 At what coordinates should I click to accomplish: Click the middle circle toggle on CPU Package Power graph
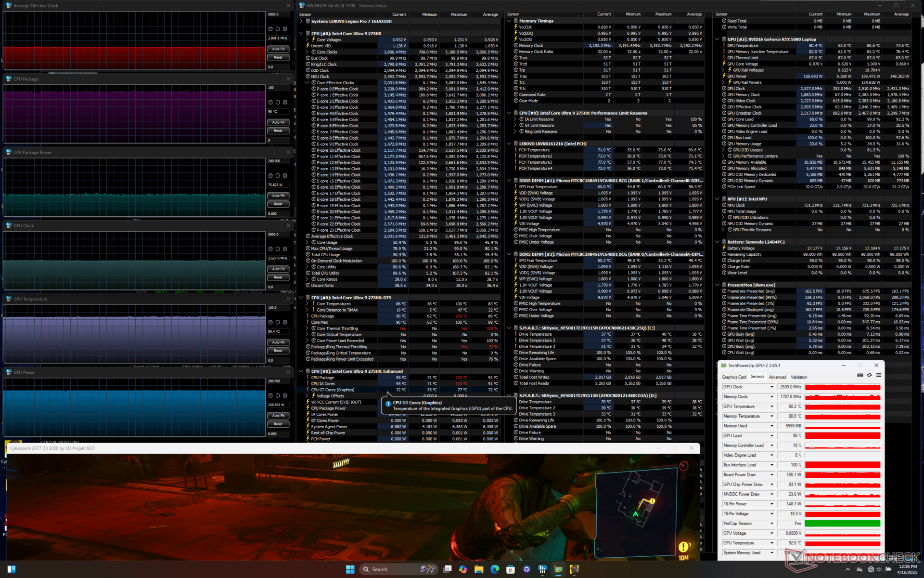tap(278, 176)
